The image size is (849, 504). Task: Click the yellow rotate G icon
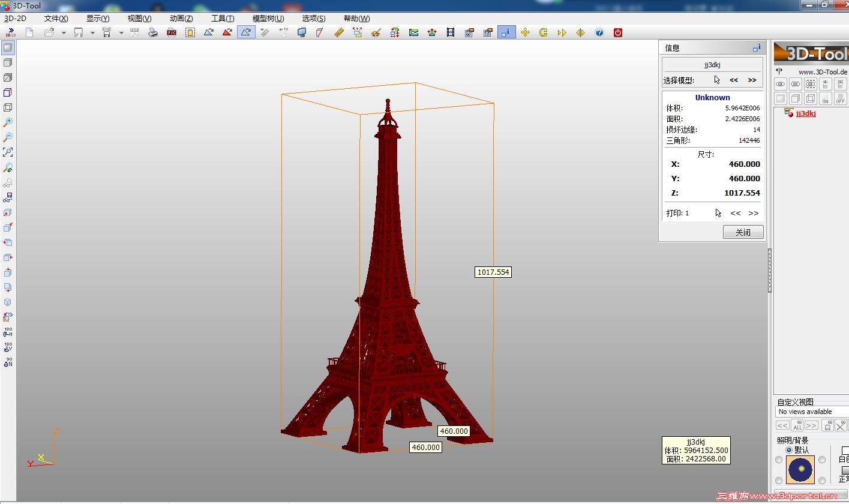pyautogui.click(x=544, y=32)
